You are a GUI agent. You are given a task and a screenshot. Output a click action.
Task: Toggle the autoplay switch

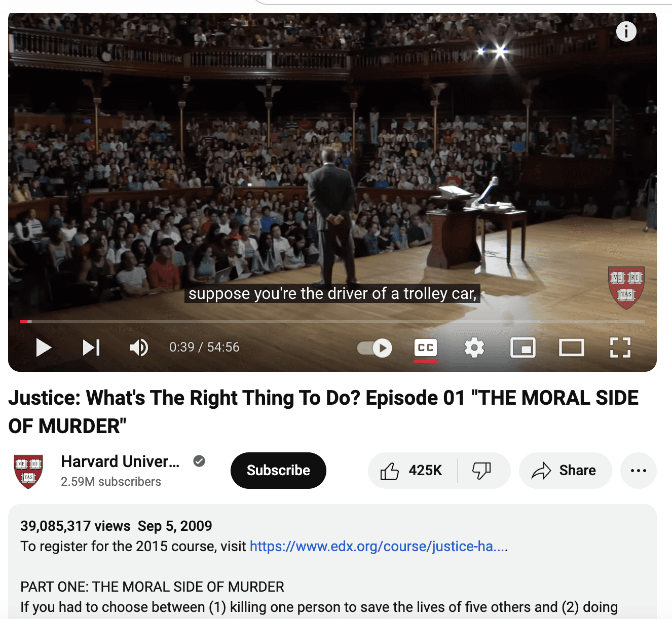click(x=375, y=348)
